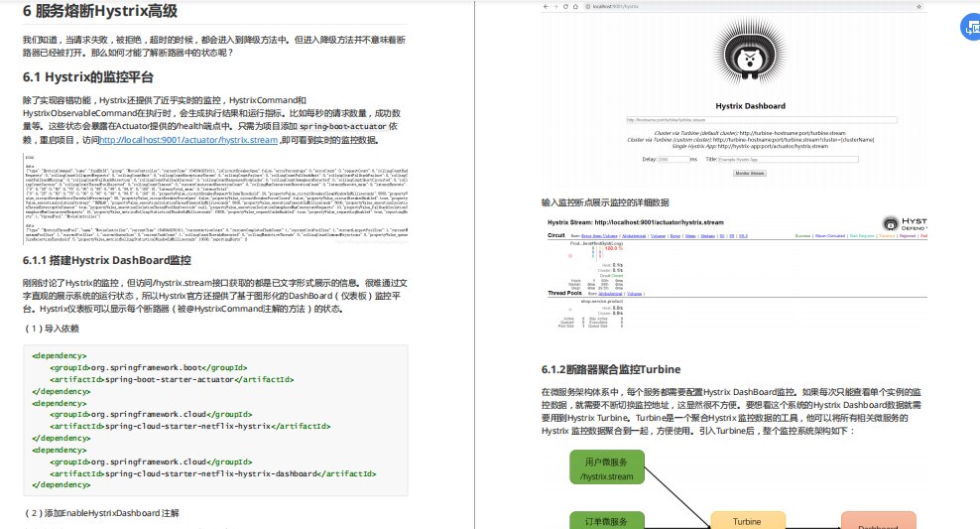
Task: Click the heading 6.1.1 搭建Hystrix DashBoard监控
Action: tap(107, 260)
